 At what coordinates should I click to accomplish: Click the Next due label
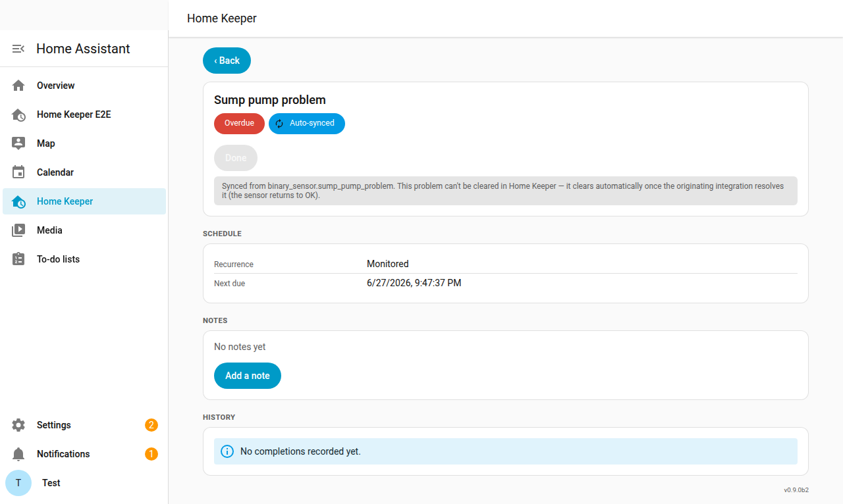229,284
